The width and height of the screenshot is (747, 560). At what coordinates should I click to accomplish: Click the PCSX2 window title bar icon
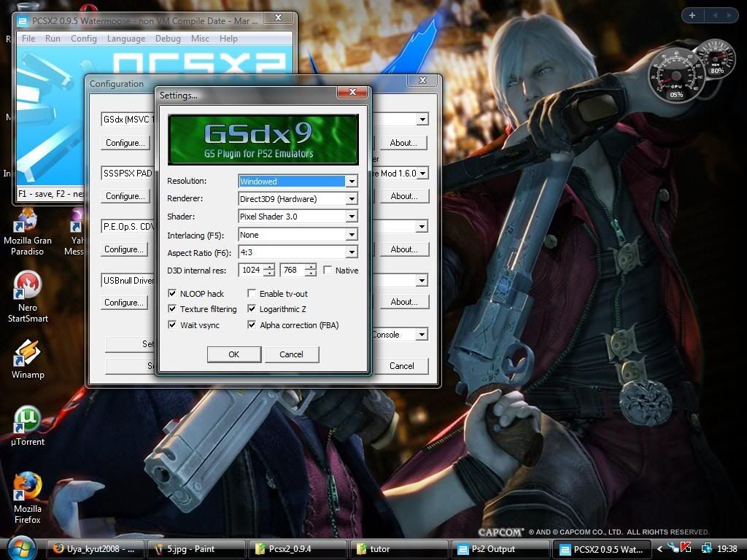(x=23, y=21)
